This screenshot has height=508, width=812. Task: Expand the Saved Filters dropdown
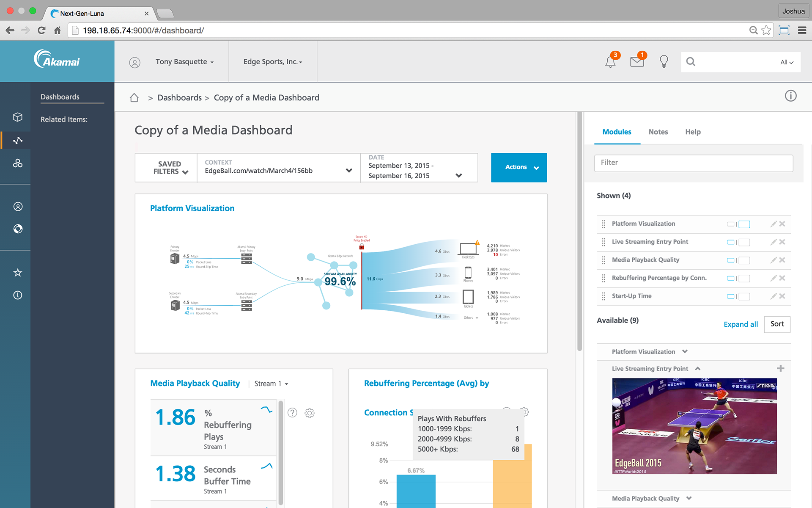[x=166, y=168]
